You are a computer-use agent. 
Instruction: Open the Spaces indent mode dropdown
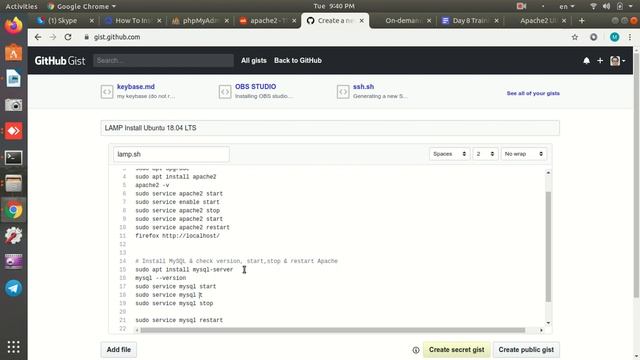(449, 154)
